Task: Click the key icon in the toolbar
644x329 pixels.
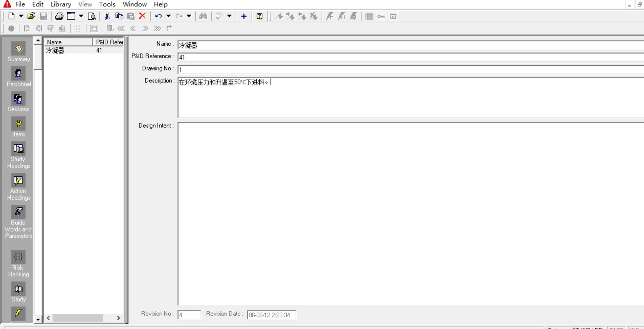Action: (x=381, y=16)
